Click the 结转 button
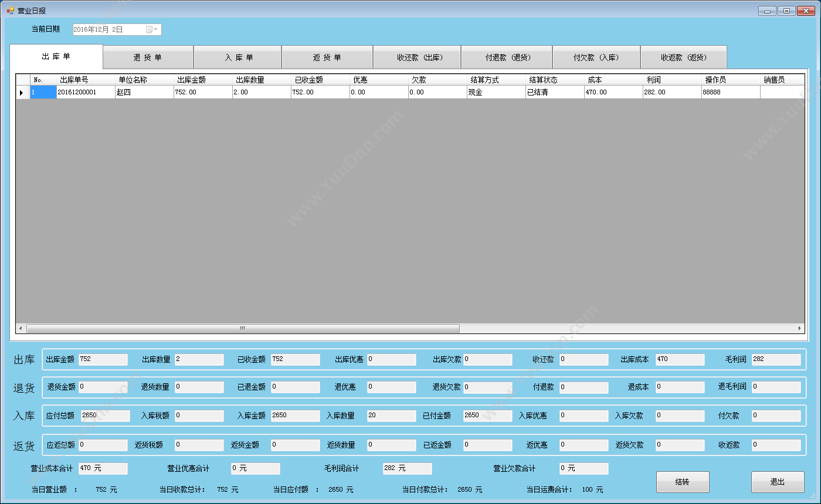 (x=683, y=482)
